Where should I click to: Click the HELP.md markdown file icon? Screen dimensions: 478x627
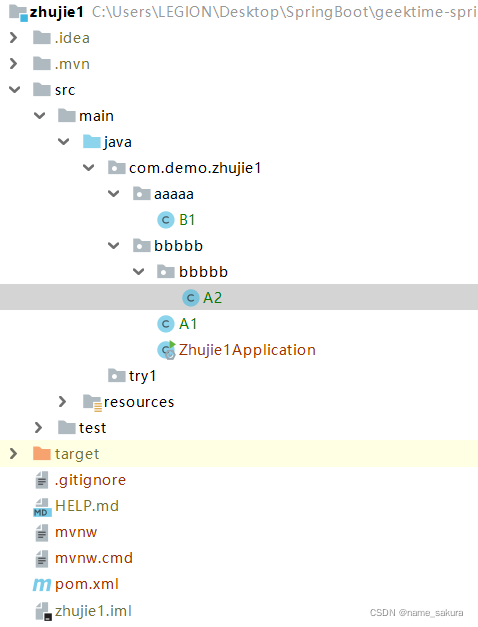coord(42,507)
